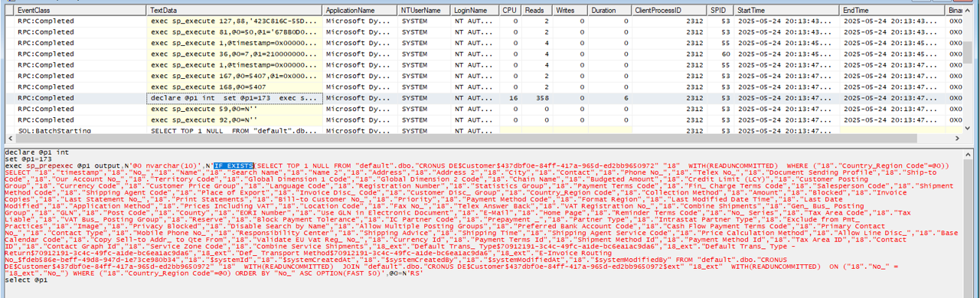Select the StartTime column header
The height and width of the screenshot is (298, 980).
[786, 11]
